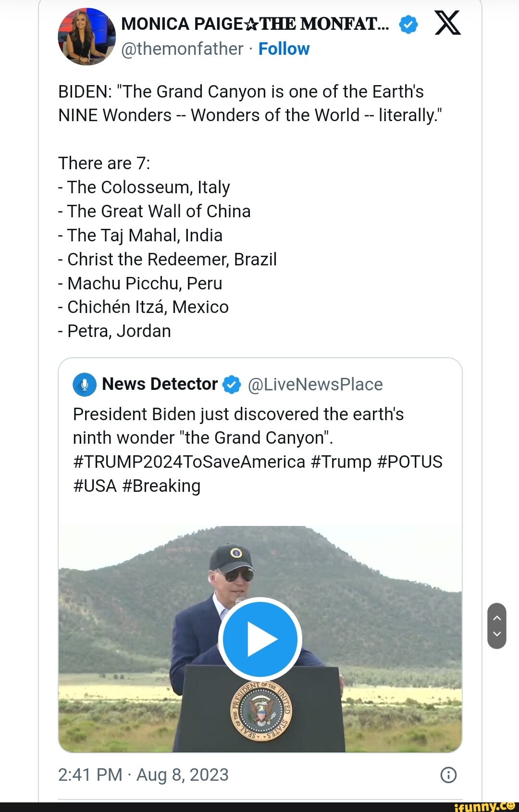Click News Detector's verified badge

coord(232,385)
